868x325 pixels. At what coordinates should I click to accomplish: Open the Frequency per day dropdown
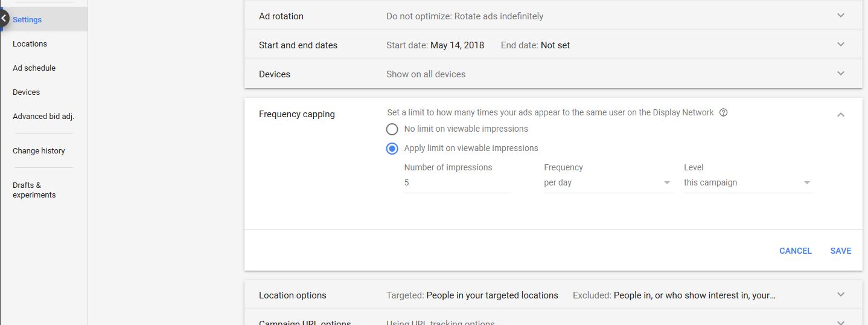[x=608, y=183]
